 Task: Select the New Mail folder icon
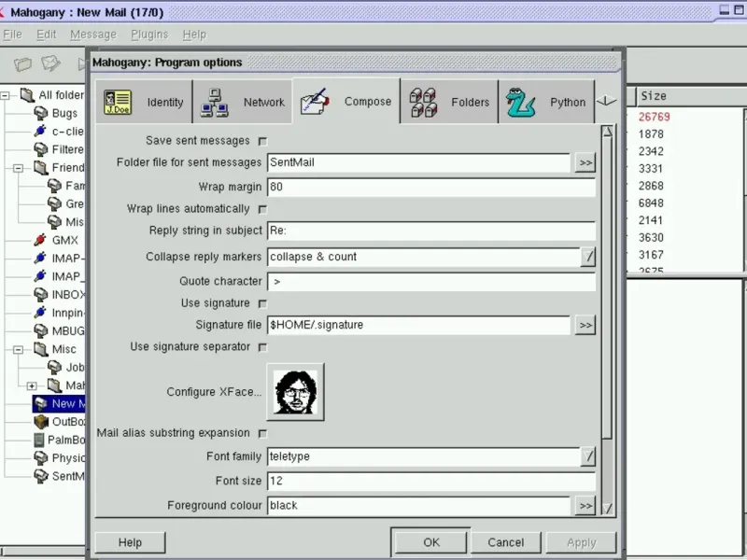(41, 404)
